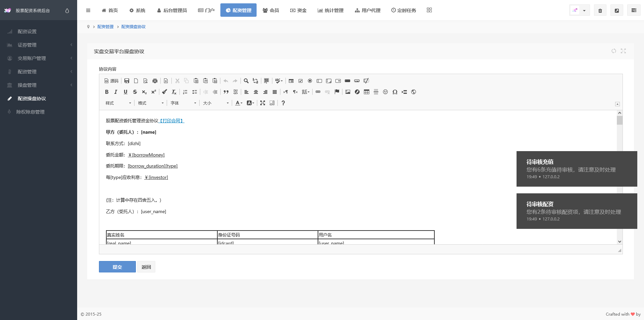Open the Find search icon in editor
The image size is (644, 320).
(246, 81)
